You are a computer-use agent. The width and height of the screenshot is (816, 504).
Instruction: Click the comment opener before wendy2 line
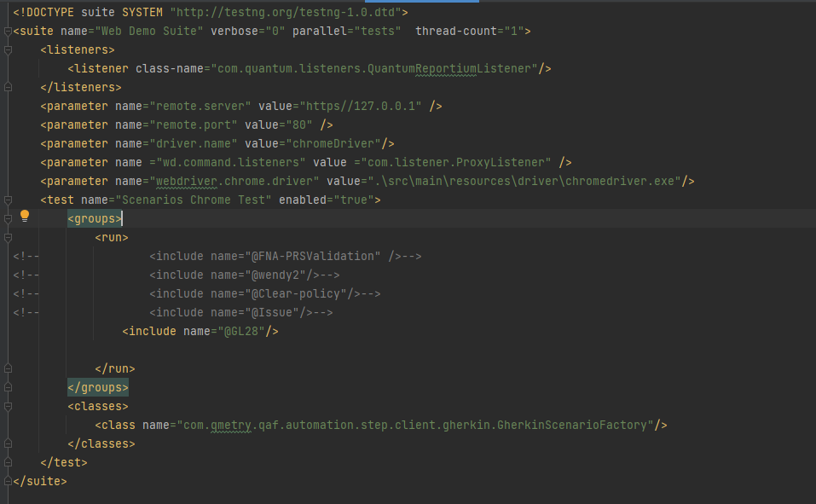[26, 275]
